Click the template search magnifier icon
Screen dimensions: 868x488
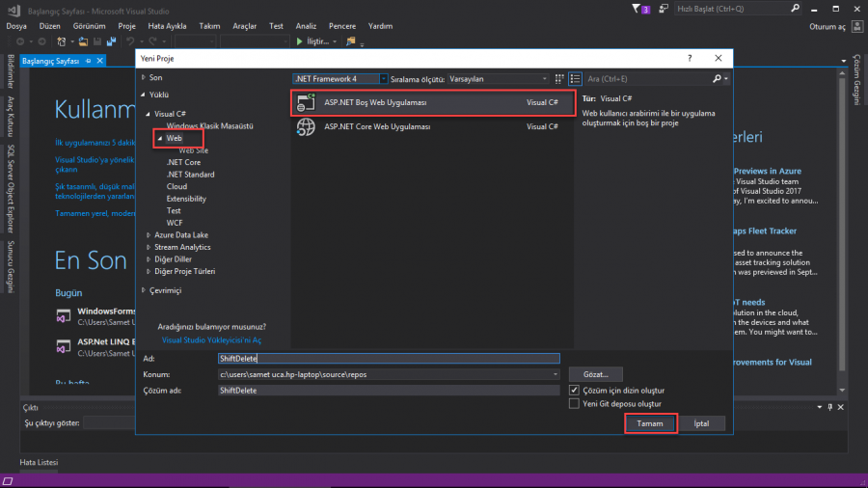717,79
